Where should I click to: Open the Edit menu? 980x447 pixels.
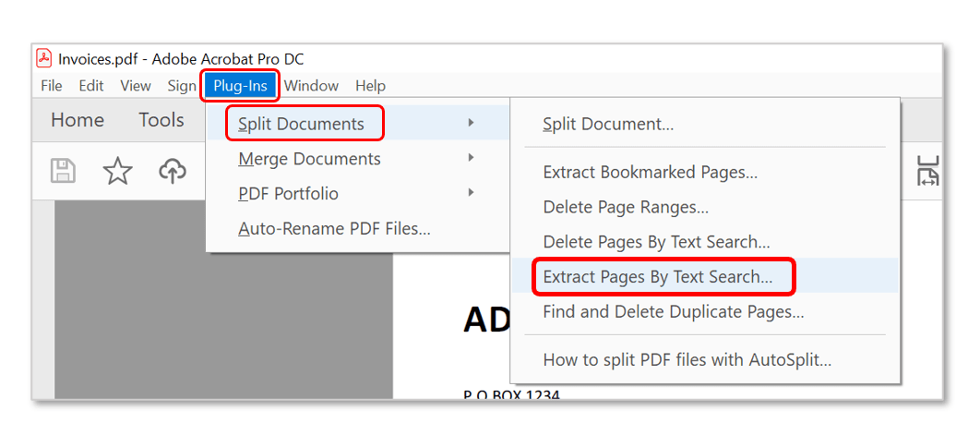coord(91,86)
